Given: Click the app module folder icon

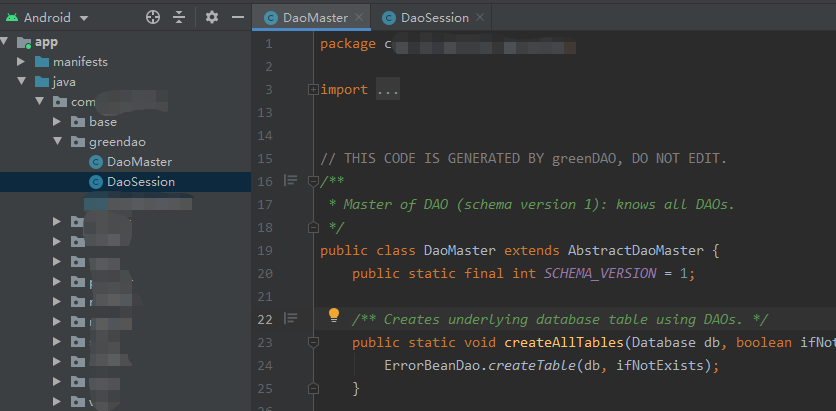Looking at the screenshot, I should click(x=24, y=42).
